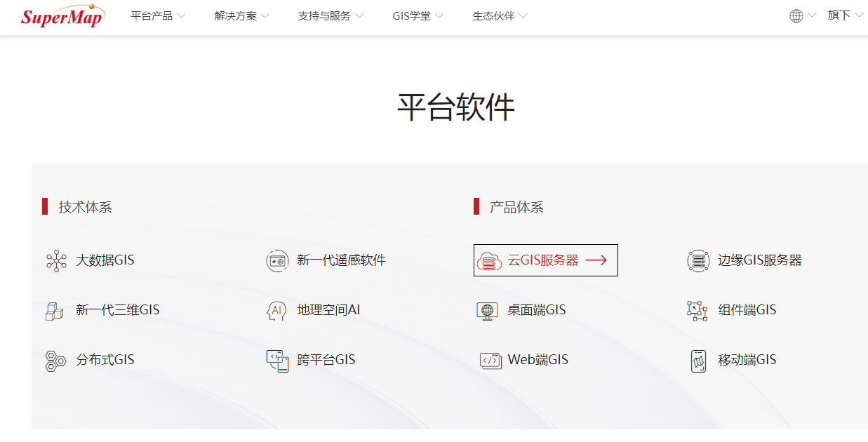Click the 平台软件 page title

coord(456,107)
